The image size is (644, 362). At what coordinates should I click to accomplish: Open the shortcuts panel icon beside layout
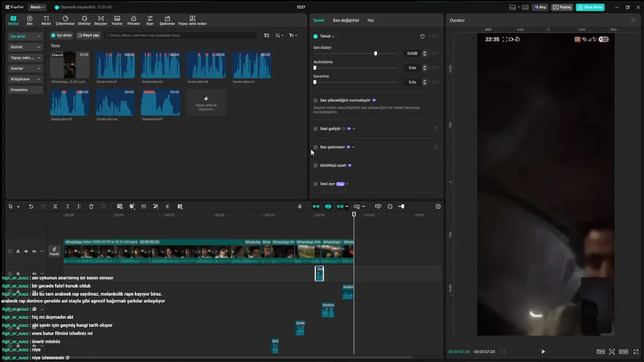[525, 7]
